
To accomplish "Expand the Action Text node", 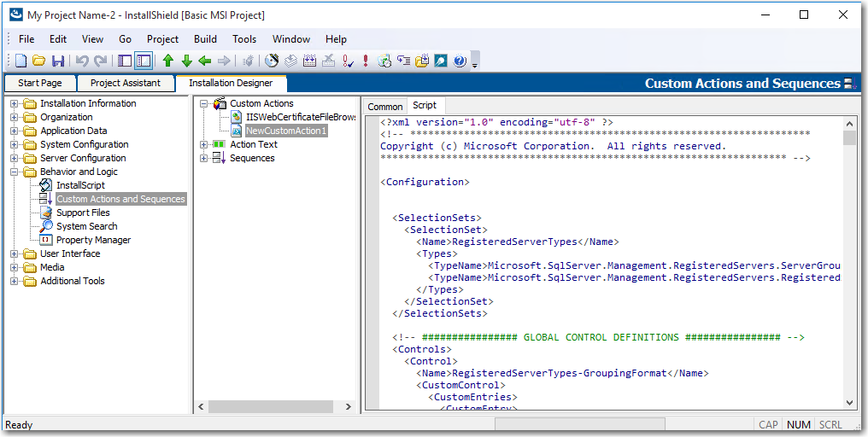I will coord(204,145).
